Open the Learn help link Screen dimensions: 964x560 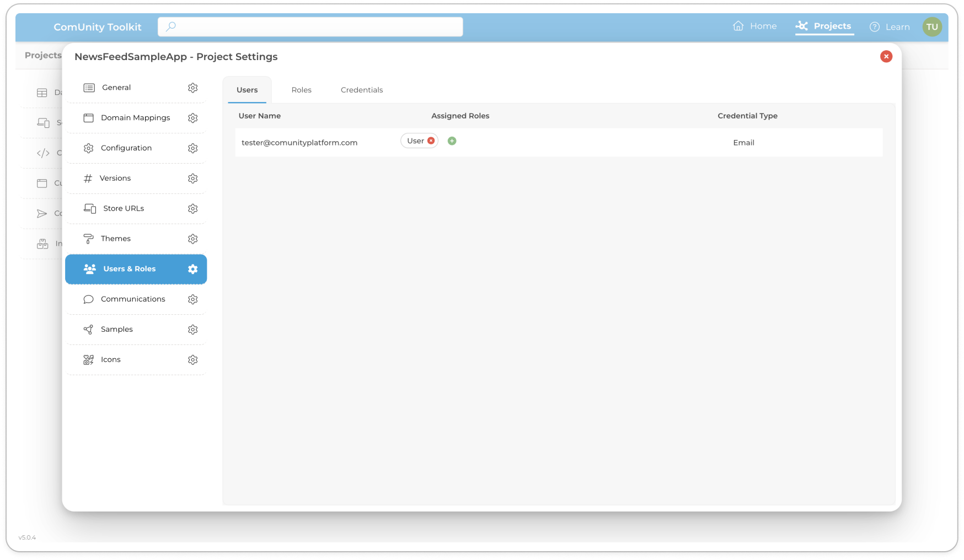pyautogui.click(x=890, y=27)
